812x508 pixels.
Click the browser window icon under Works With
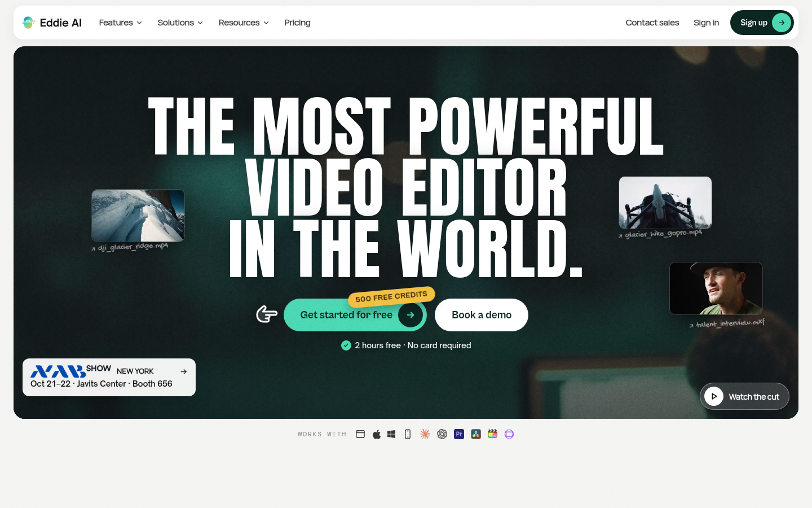pos(360,434)
